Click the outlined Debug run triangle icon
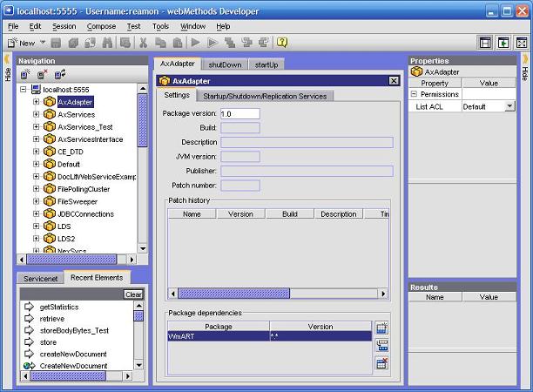This screenshot has width=533, height=392. coord(213,43)
